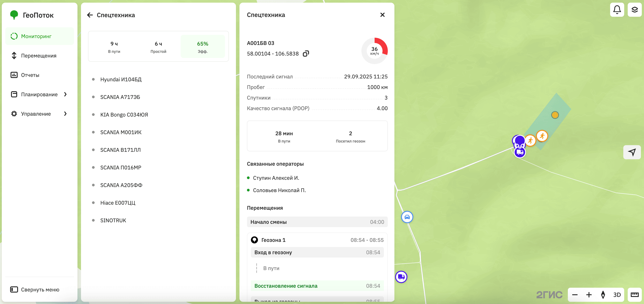Open the map layers selector
644x304 pixels.
(x=635, y=9)
